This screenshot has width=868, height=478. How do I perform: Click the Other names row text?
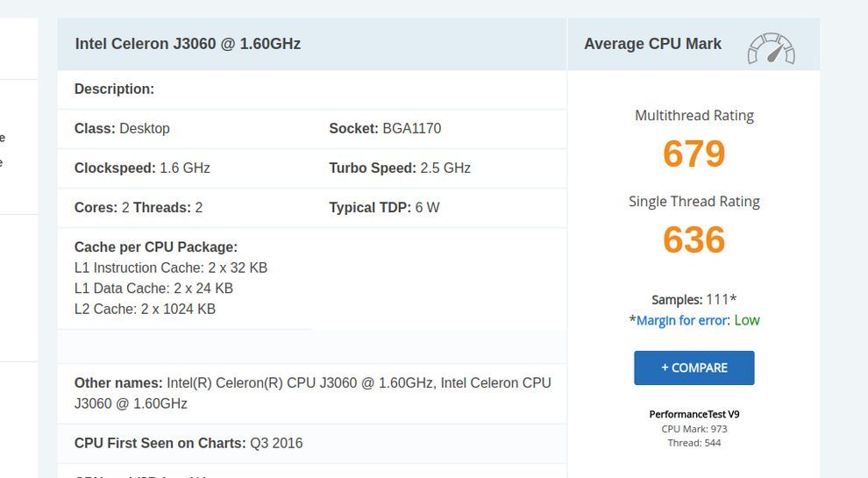click(312, 393)
